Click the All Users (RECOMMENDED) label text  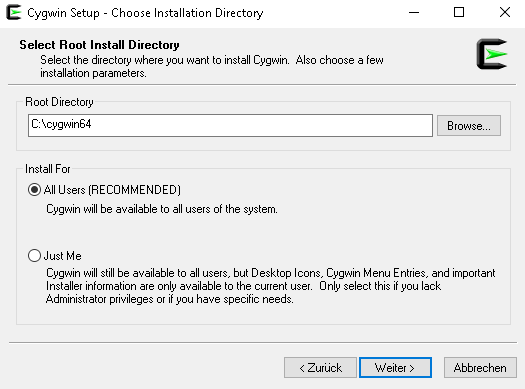point(112,190)
